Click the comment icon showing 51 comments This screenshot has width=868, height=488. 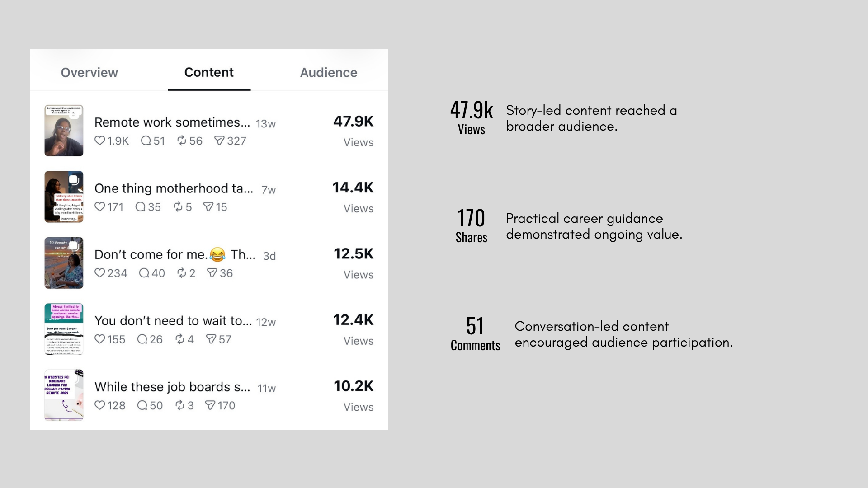146,141
